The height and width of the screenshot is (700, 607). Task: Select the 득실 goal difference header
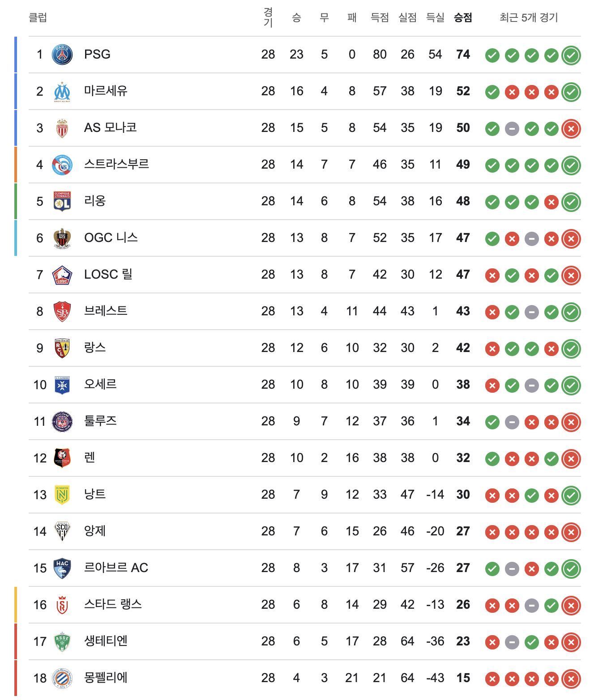(x=435, y=17)
